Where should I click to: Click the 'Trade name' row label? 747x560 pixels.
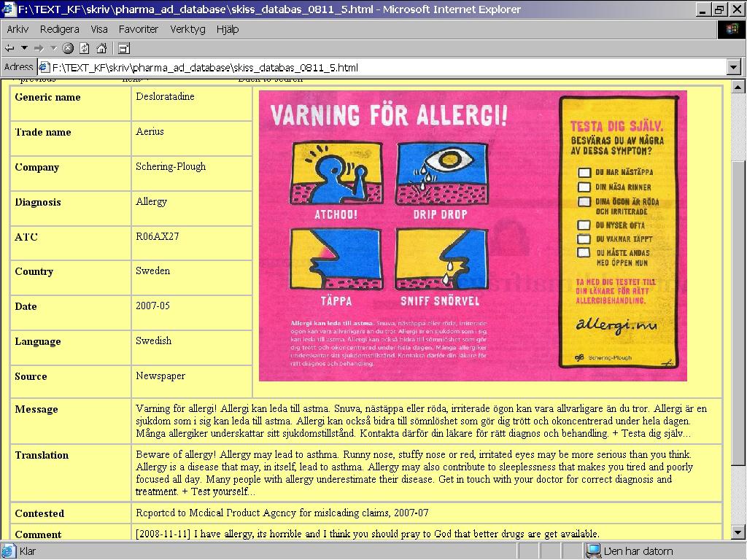click(x=43, y=132)
